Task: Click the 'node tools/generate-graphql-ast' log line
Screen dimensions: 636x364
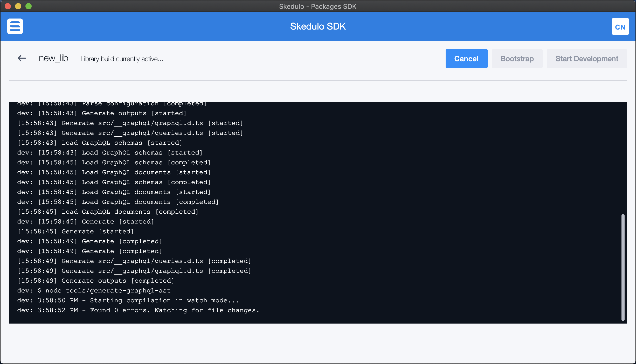Action: coord(94,291)
